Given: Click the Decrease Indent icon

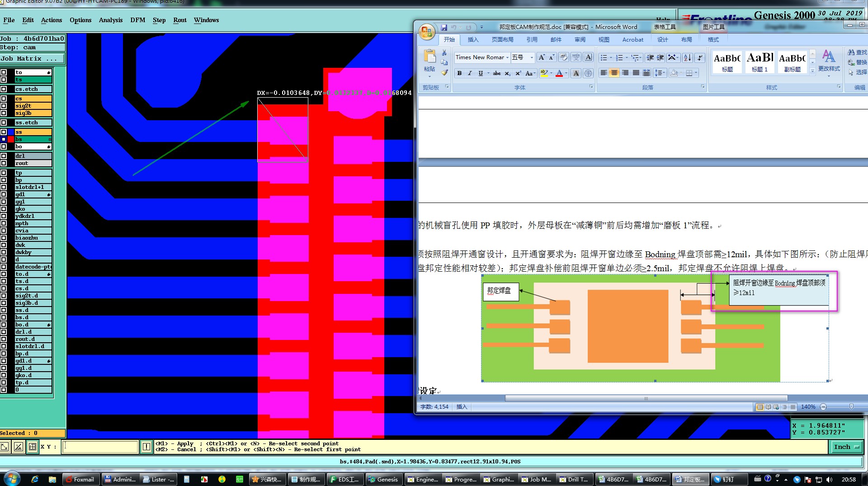Looking at the screenshot, I should (x=650, y=57).
